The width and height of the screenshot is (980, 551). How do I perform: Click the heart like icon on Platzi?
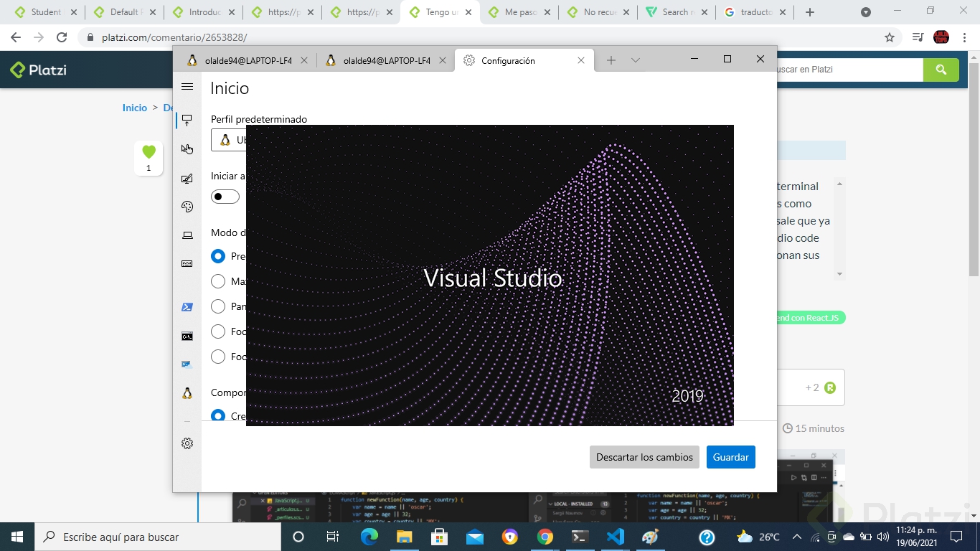[149, 152]
